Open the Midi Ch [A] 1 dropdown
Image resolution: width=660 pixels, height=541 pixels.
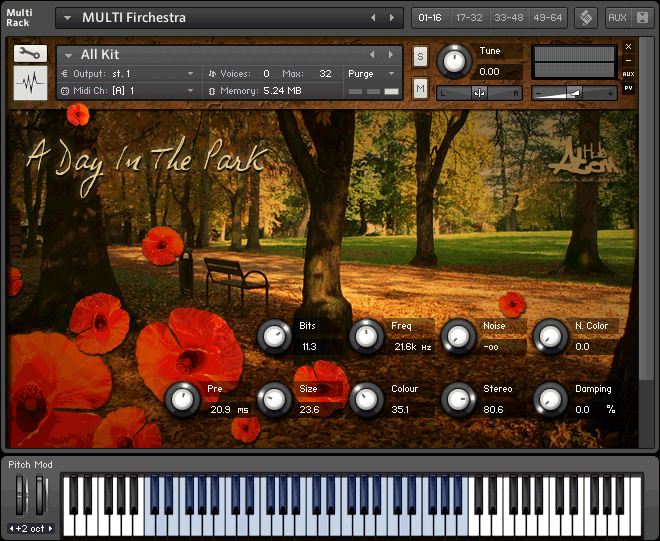pyautogui.click(x=129, y=91)
